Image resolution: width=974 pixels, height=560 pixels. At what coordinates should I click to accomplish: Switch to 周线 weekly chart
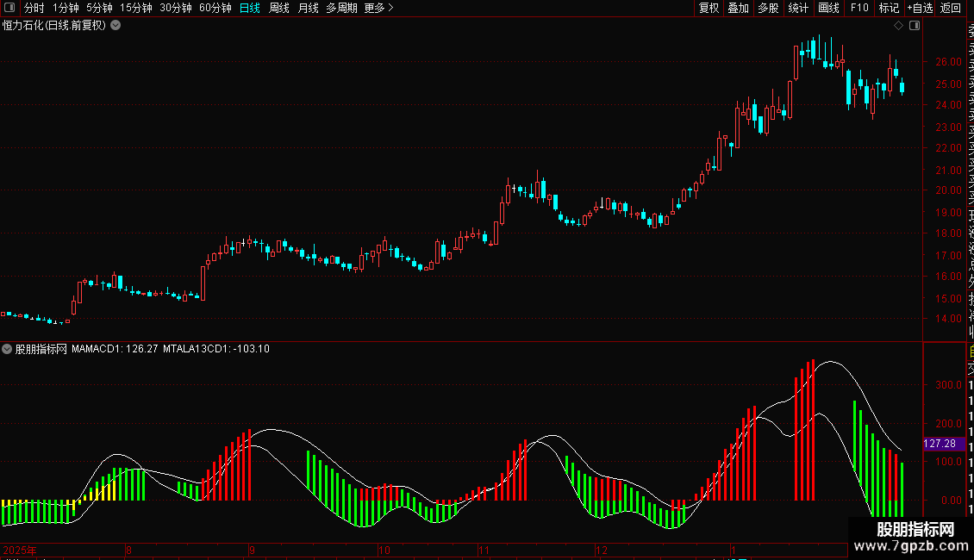[x=279, y=8]
